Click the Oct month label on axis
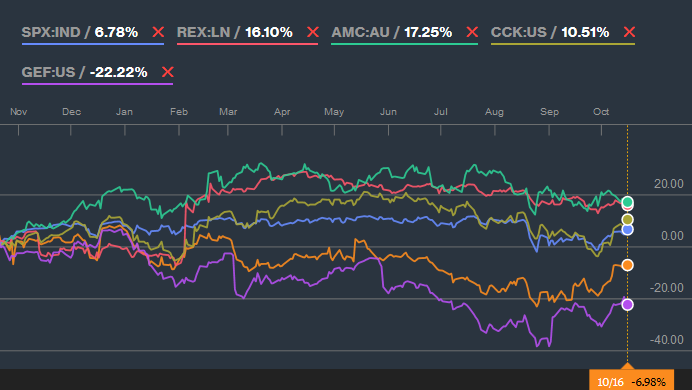The height and width of the screenshot is (390, 692). point(601,112)
